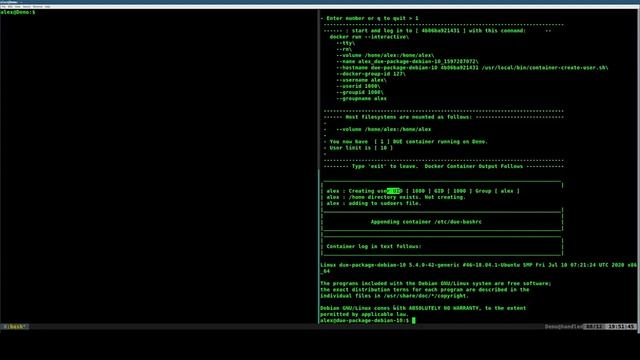Click 'Host filesystems are mounted as follows' heading
The height and width of the screenshot is (360, 640).
pyautogui.click(x=409, y=117)
